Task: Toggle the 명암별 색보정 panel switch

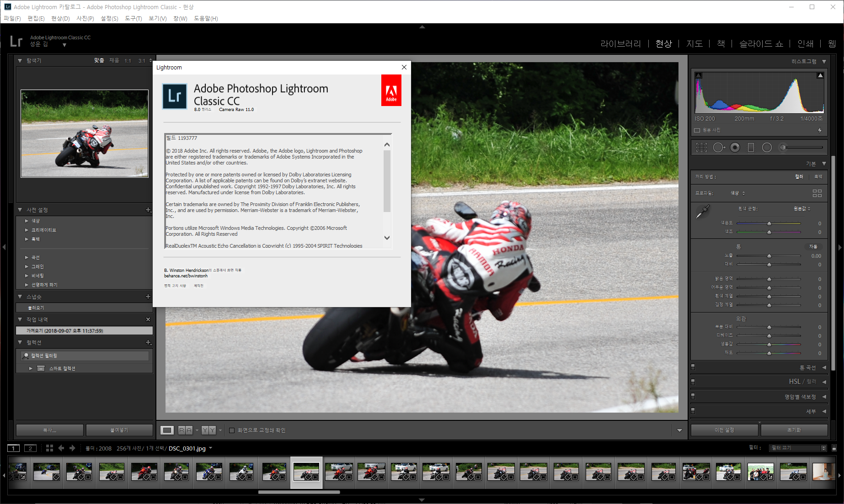Action: [693, 396]
